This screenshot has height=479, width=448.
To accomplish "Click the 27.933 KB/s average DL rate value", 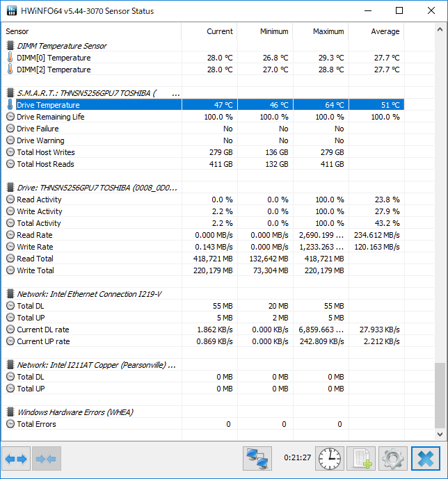I will pyautogui.click(x=380, y=330).
